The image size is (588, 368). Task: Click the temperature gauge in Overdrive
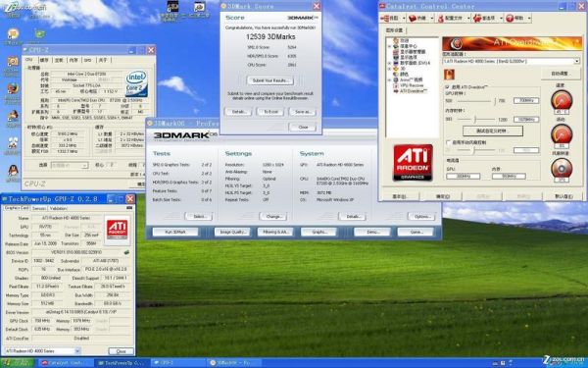pos(562,101)
